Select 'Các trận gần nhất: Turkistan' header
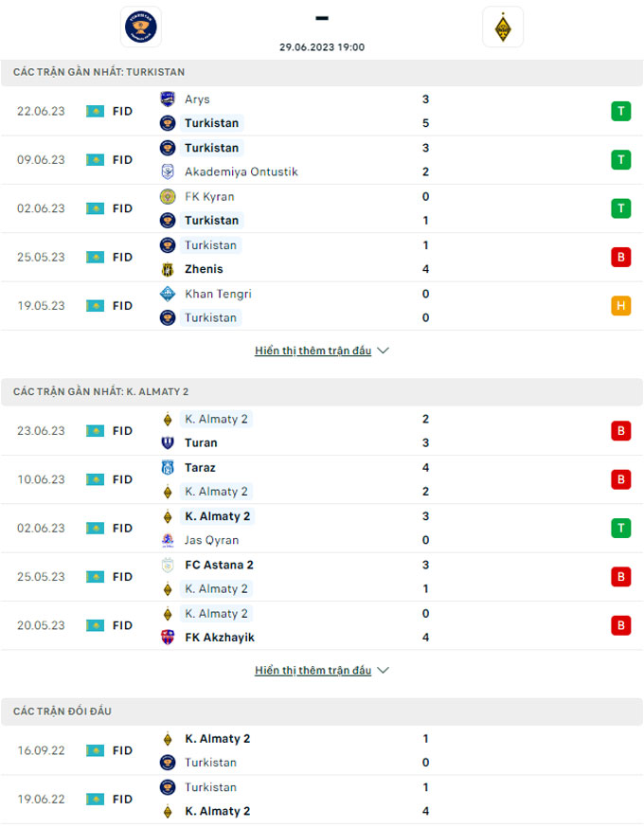 [99, 72]
